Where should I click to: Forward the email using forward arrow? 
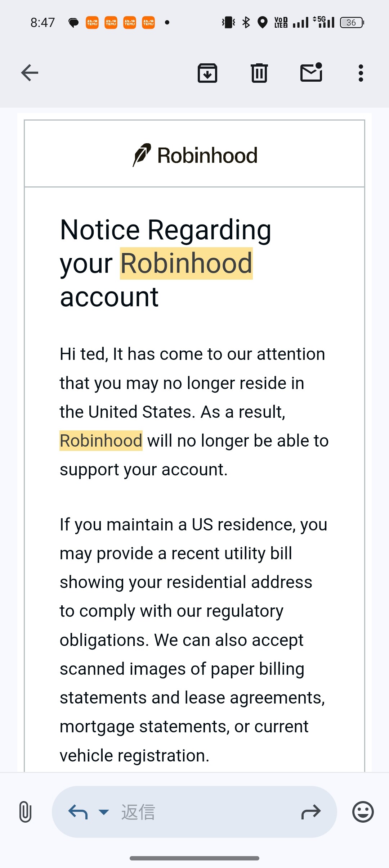point(310,812)
